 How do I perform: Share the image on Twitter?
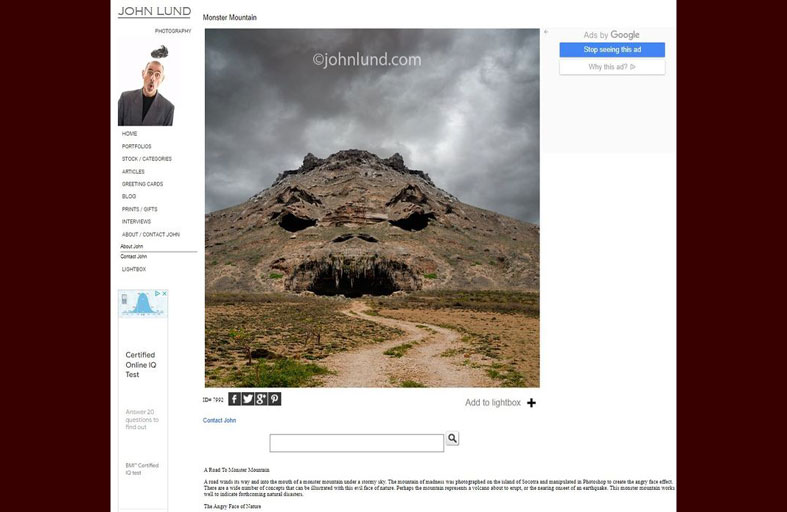(248, 399)
